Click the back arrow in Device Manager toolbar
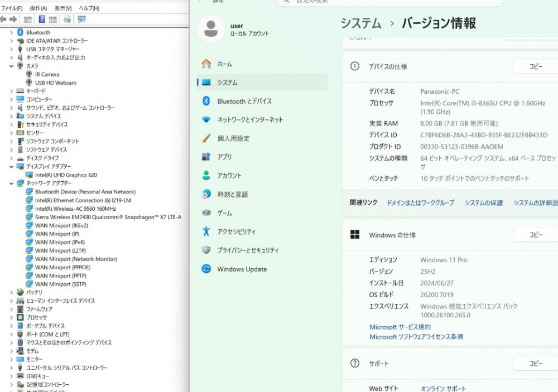 click(x=3, y=20)
